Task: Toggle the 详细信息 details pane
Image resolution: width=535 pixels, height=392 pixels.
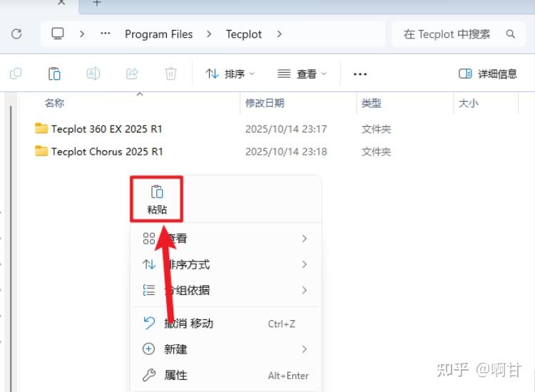Action: (x=488, y=73)
